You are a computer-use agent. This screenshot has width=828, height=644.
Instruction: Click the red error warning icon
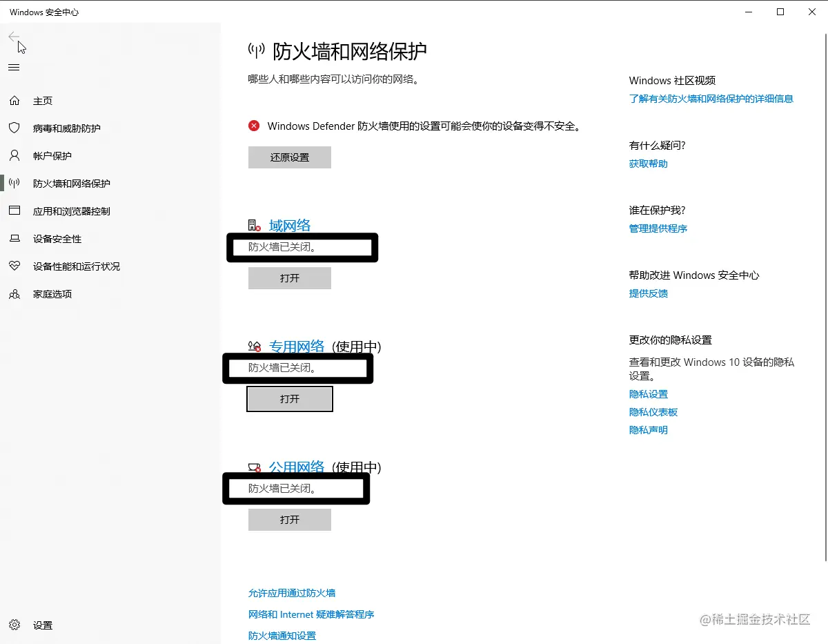click(255, 126)
